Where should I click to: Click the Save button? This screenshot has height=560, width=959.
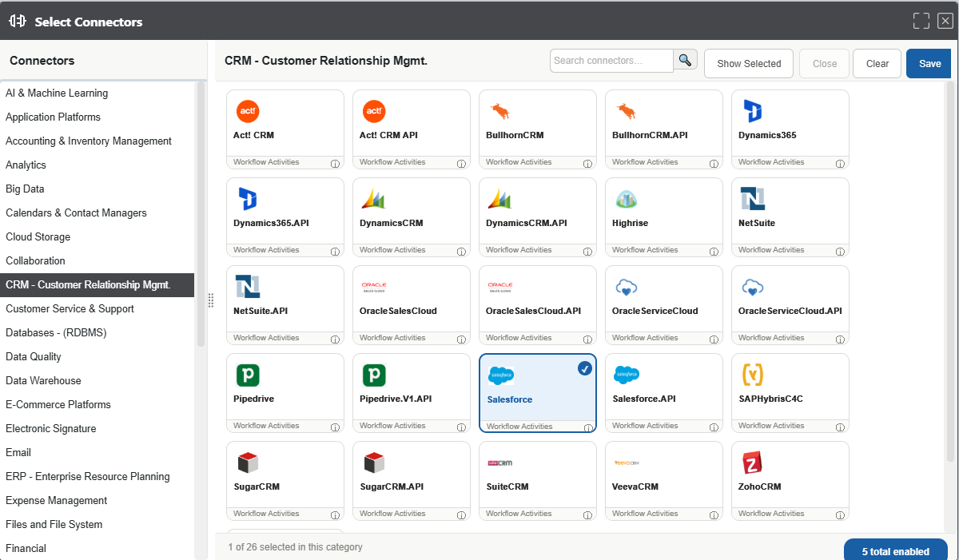[929, 64]
